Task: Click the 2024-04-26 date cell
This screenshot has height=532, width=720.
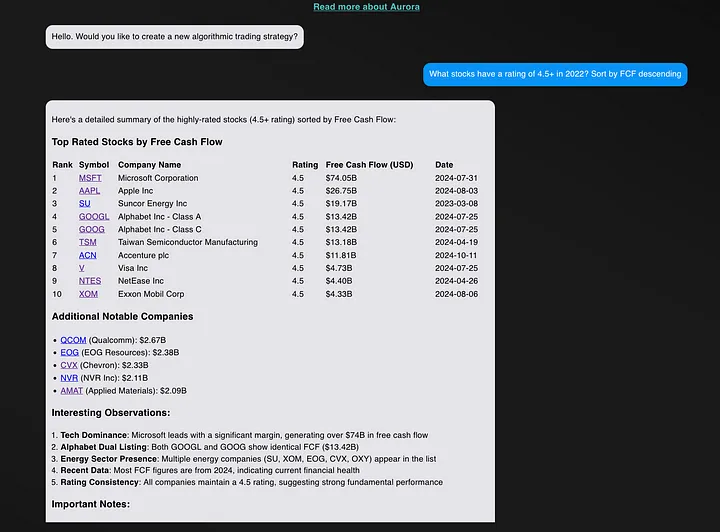Action: pyautogui.click(x=456, y=281)
